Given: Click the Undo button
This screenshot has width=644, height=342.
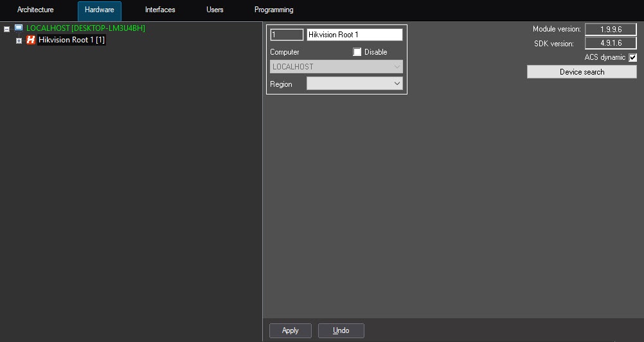Looking at the screenshot, I should (341, 330).
